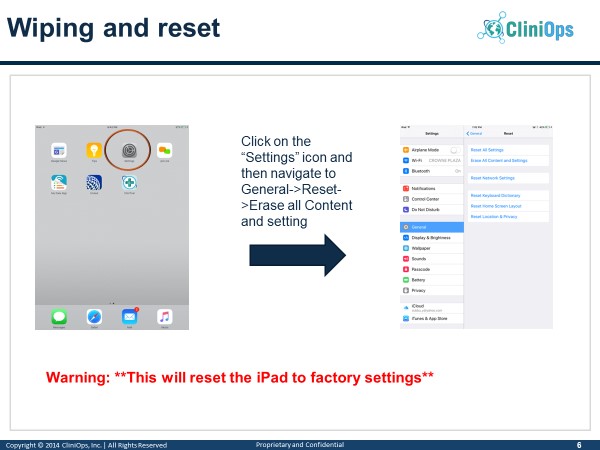Click the red factory settings warning text
This screenshot has width=600, height=450.
[x=240, y=377]
